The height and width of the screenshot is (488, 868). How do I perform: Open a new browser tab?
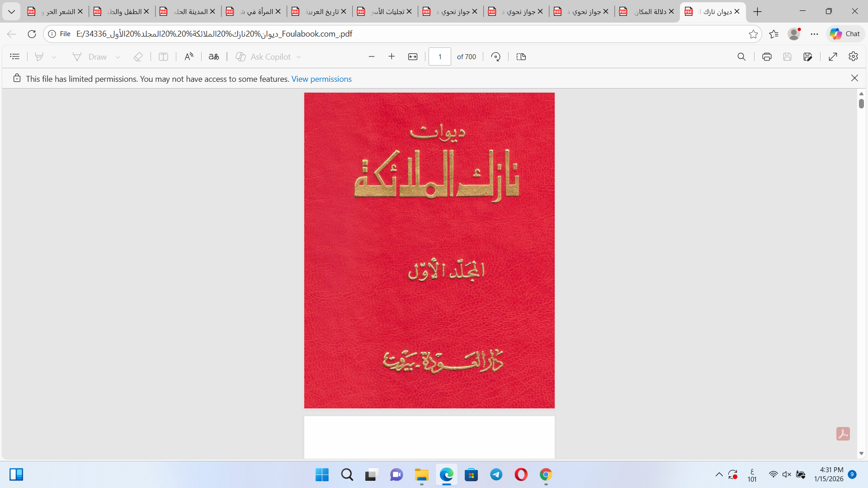[x=758, y=12]
